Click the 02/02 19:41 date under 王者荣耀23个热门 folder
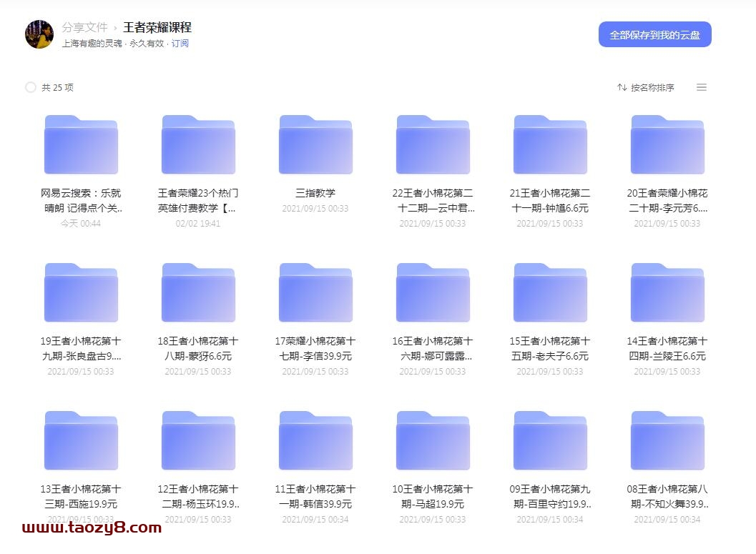The width and height of the screenshot is (756, 554). coord(198,224)
